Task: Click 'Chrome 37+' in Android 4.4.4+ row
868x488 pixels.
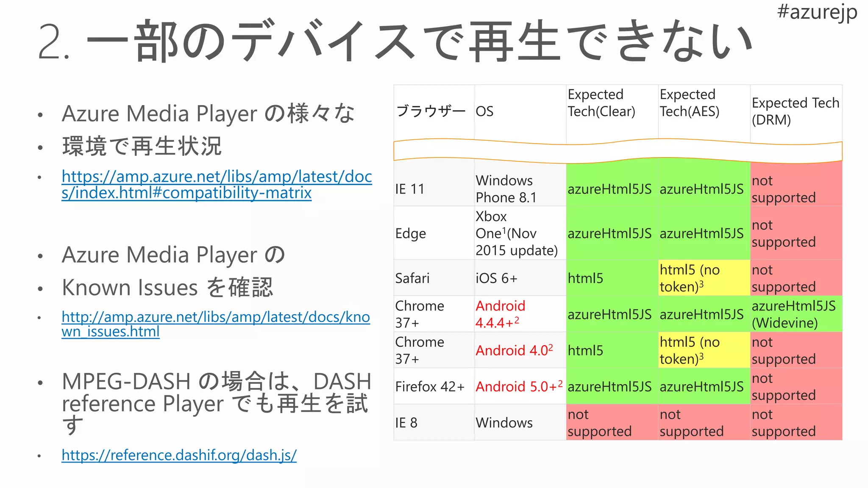Action: pyautogui.click(x=434, y=314)
